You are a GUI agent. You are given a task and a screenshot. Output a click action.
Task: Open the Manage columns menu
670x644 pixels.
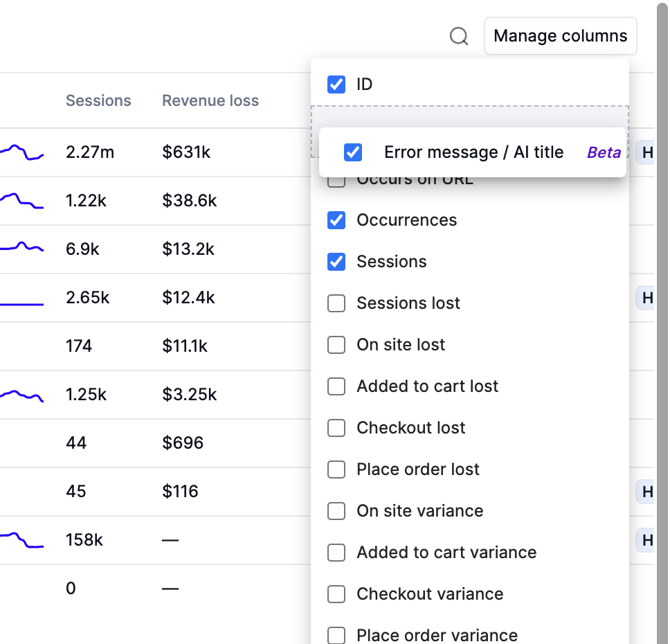[560, 36]
